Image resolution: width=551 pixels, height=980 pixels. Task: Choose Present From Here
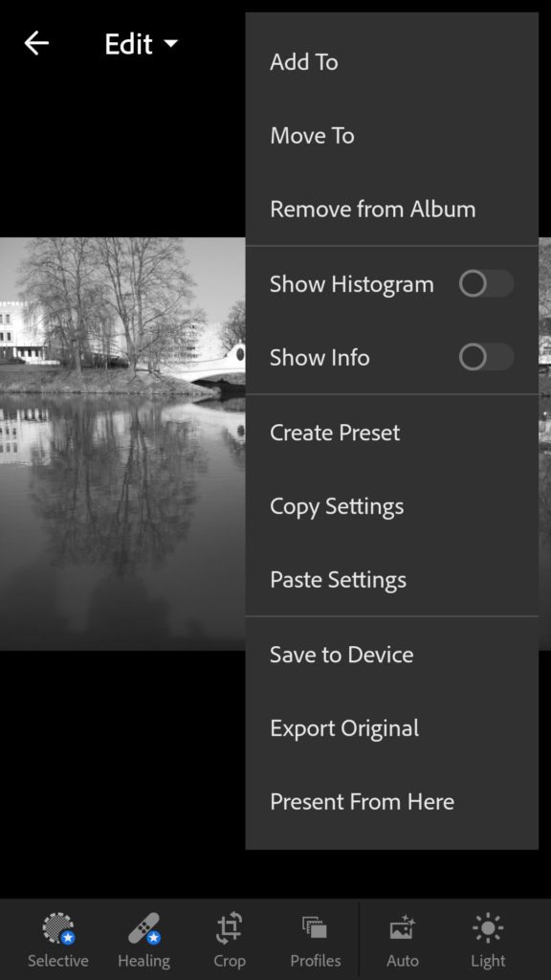pyautogui.click(x=391, y=801)
